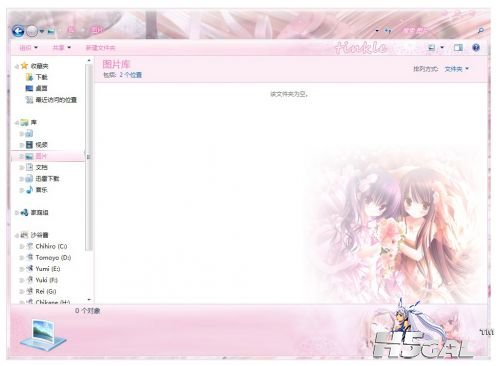Image resolution: width=500 pixels, height=366 pixels.
Task: Open the 共享 (Share) menu
Action: 62,48
